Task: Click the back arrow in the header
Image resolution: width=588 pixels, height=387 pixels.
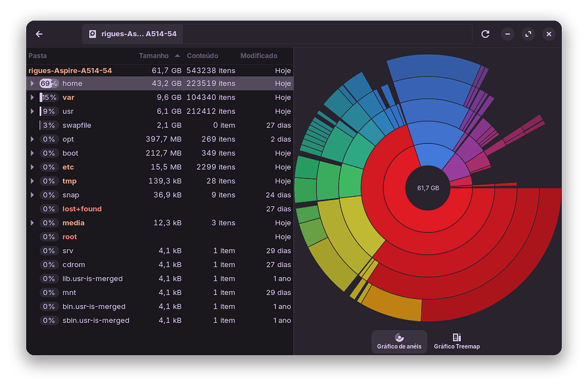Action: (39, 34)
